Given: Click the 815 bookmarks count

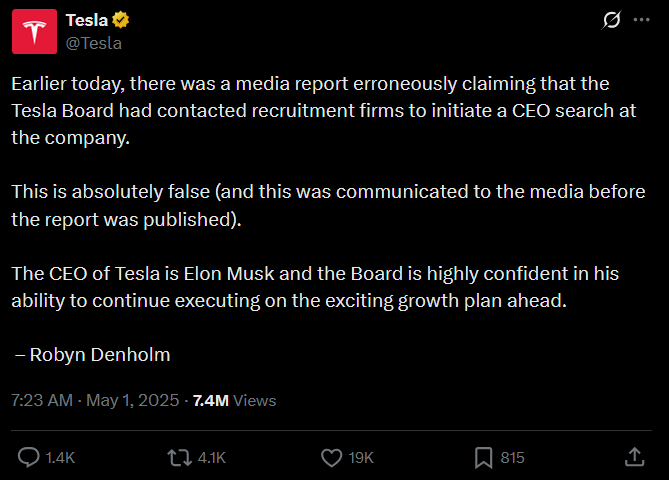Looking at the screenshot, I should 512,458.
